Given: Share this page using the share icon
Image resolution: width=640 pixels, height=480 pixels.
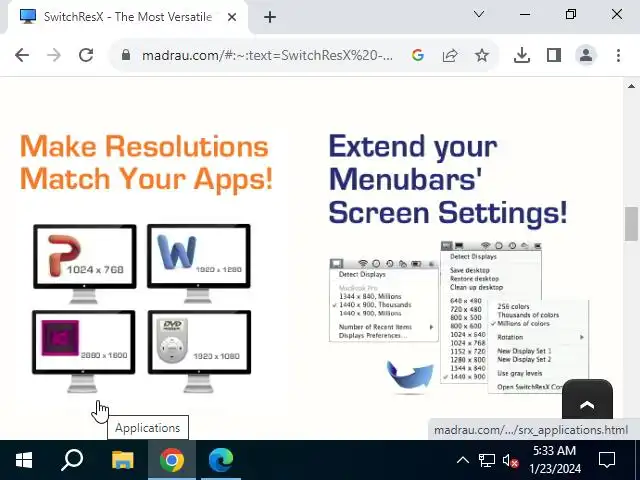Looking at the screenshot, I should (x=450, y=55).
